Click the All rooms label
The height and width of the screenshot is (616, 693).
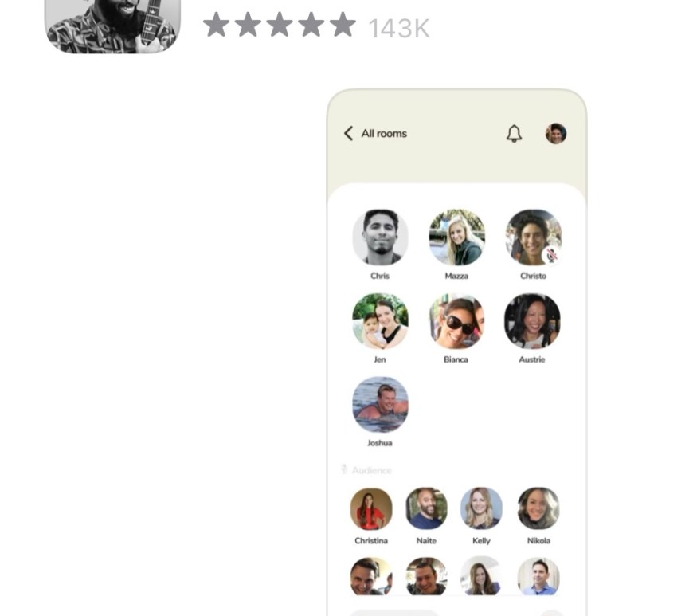pos(384,134)
